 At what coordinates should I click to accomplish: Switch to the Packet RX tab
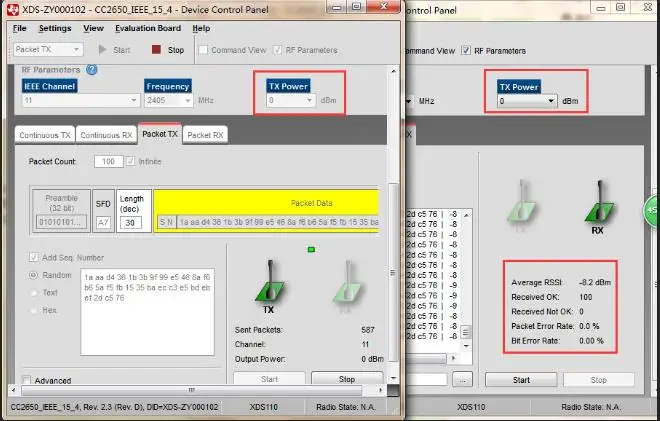(x=205, y=135)
